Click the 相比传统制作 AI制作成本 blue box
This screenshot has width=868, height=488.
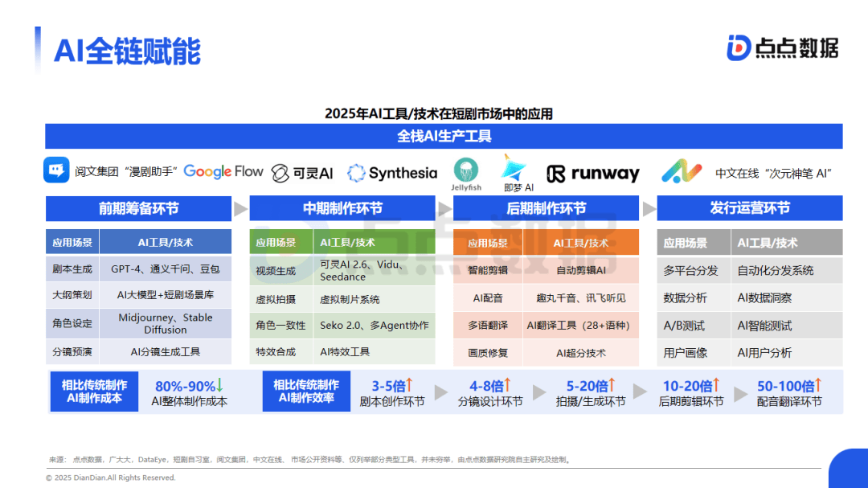[x=94, y=392]
